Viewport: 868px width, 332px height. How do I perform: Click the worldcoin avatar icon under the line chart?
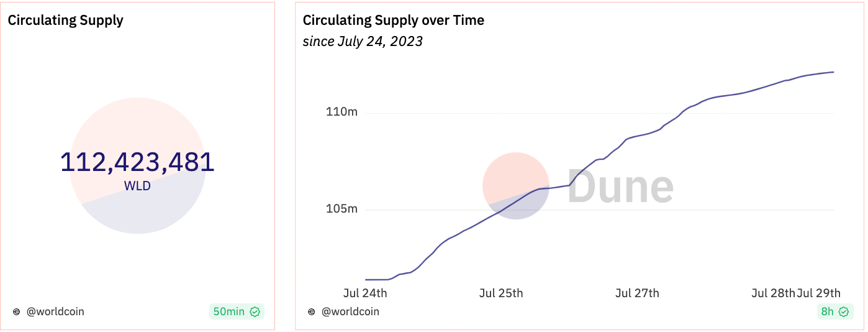click(x=312, y=311)
